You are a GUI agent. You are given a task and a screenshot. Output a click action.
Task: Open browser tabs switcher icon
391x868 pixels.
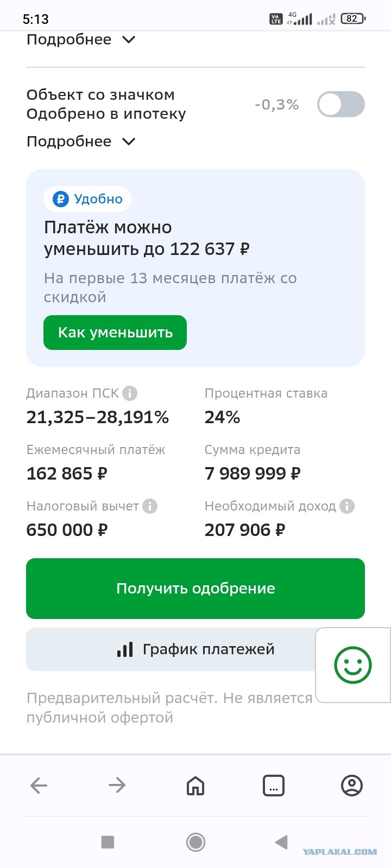coord(274,785)
